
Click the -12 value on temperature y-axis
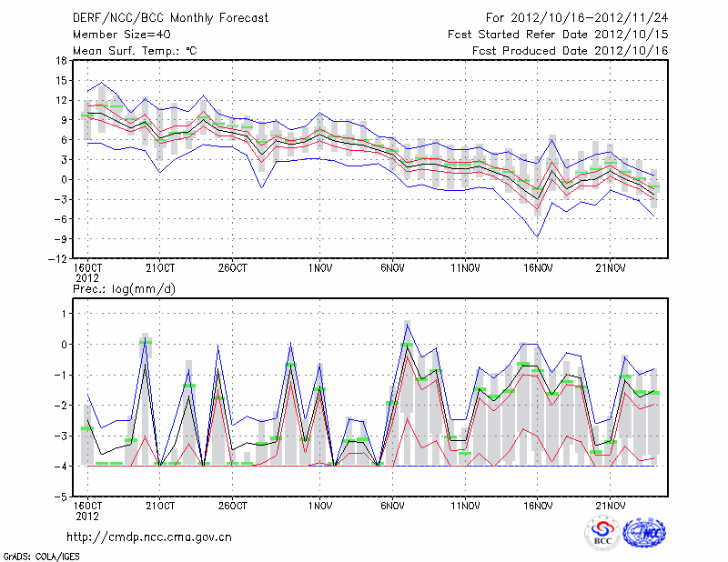tap(56, 258)
